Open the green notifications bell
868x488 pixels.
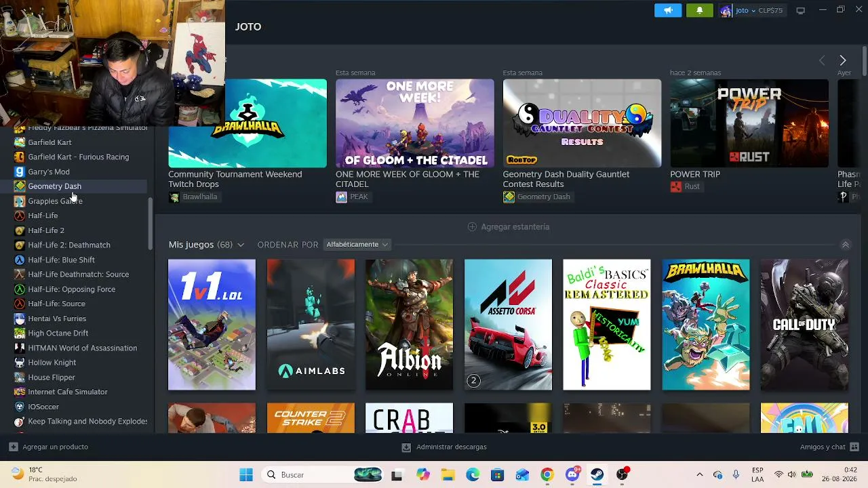click(700, 10)
